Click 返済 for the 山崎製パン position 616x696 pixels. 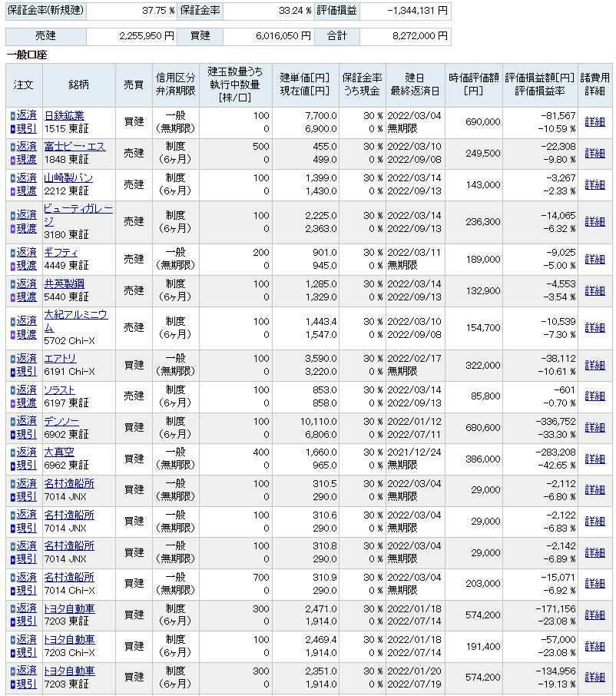tap(27, 177)
